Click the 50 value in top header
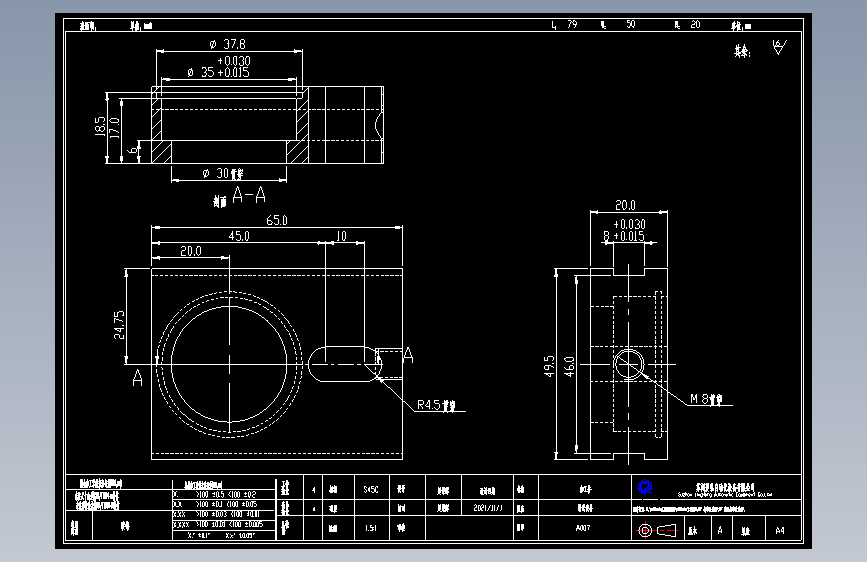 click(x=631, y=24)
